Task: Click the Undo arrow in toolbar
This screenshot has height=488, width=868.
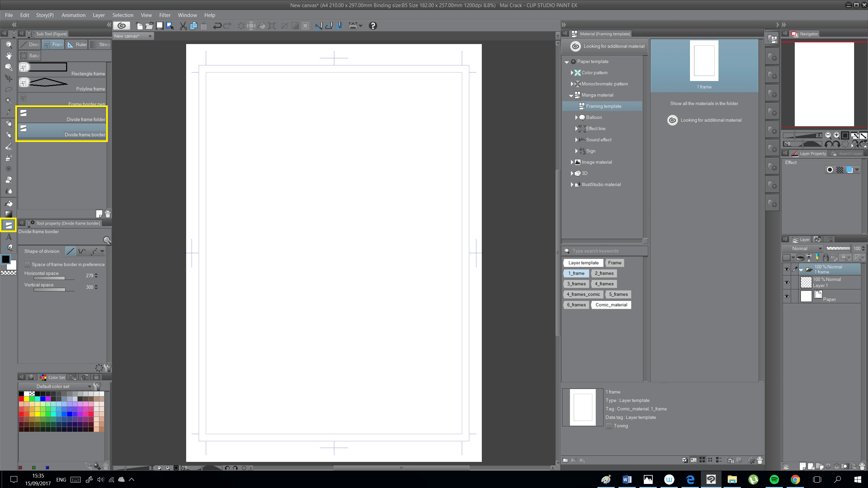Action: point(217,26)
